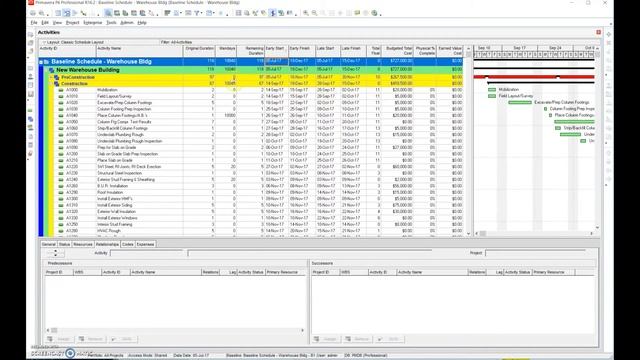Click the Total Float column header
Viewport: 640px width, 360px height.
point(374,51)
